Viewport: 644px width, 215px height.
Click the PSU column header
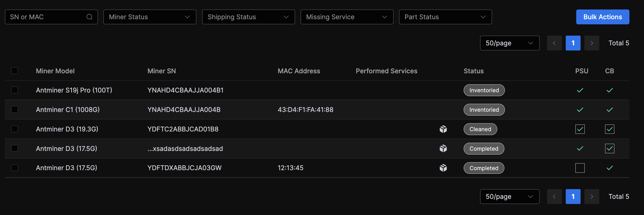[x=582, y=71]
